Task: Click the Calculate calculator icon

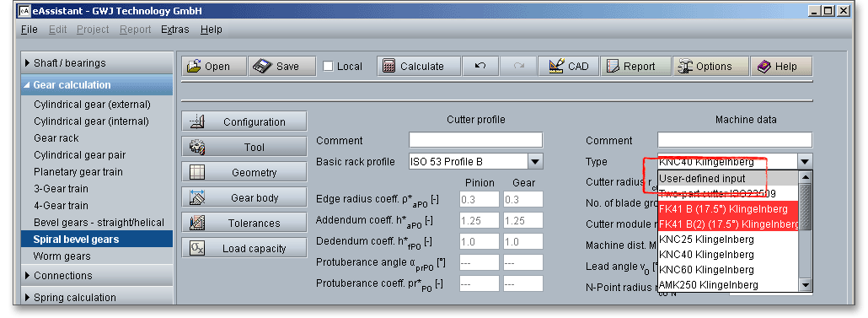Action: pyautogui.click(x=388, y=66)
